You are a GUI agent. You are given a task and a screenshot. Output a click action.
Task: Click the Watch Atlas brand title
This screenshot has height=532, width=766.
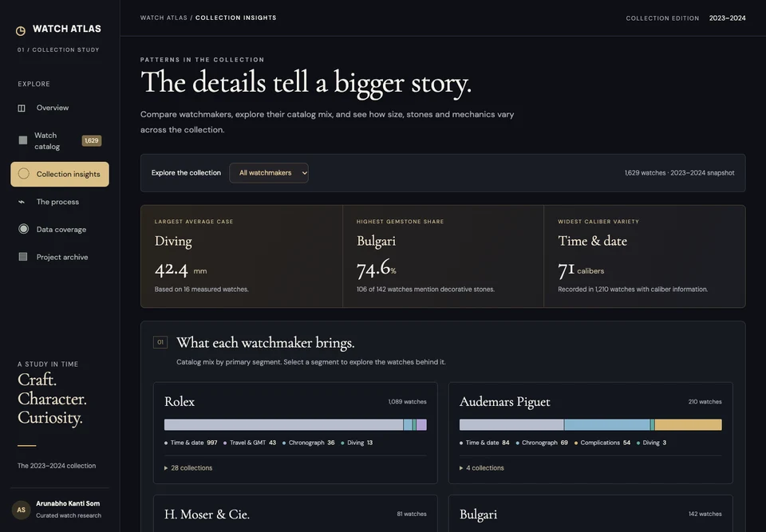click(67, 29)
